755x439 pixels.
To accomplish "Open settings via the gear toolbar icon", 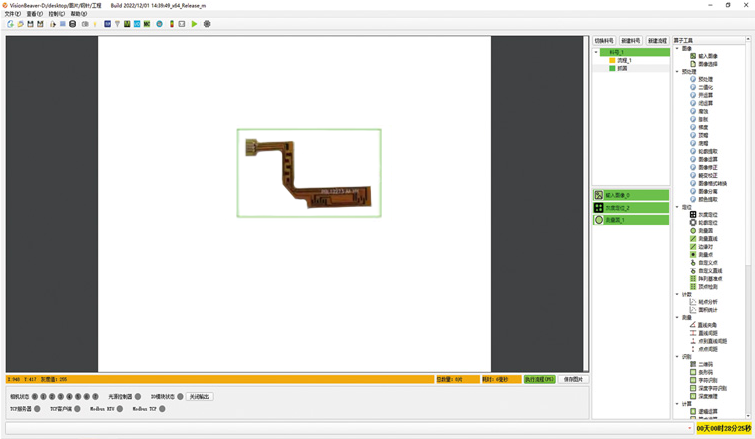I will tap(207, 24).
